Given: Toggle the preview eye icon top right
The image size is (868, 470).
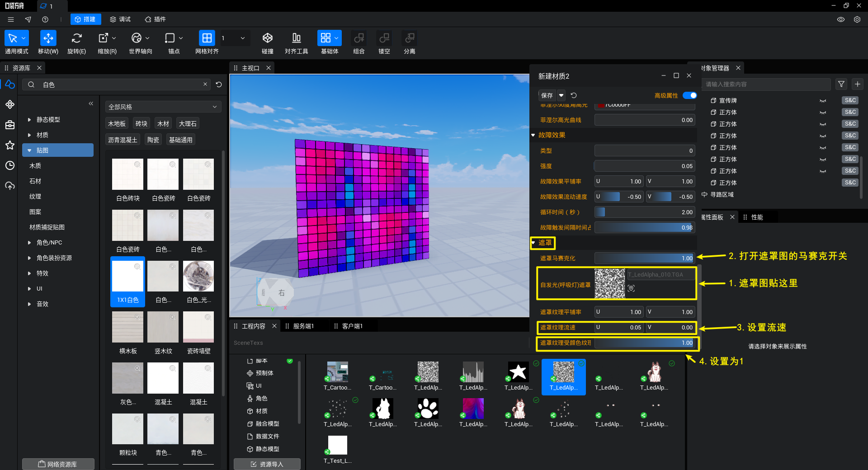Looking at the screenshot, I should pyautogui.click(x=841, y=19).
